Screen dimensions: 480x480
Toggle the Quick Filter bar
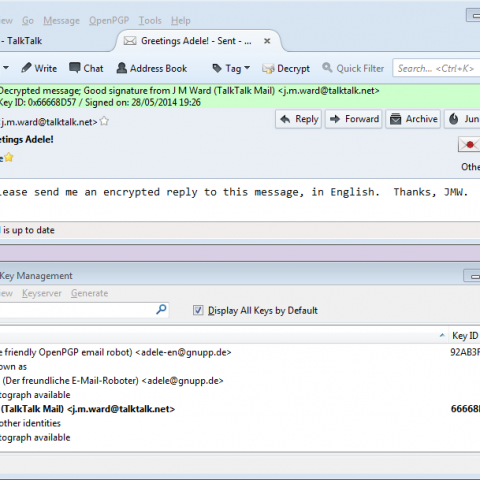point(353,68)
